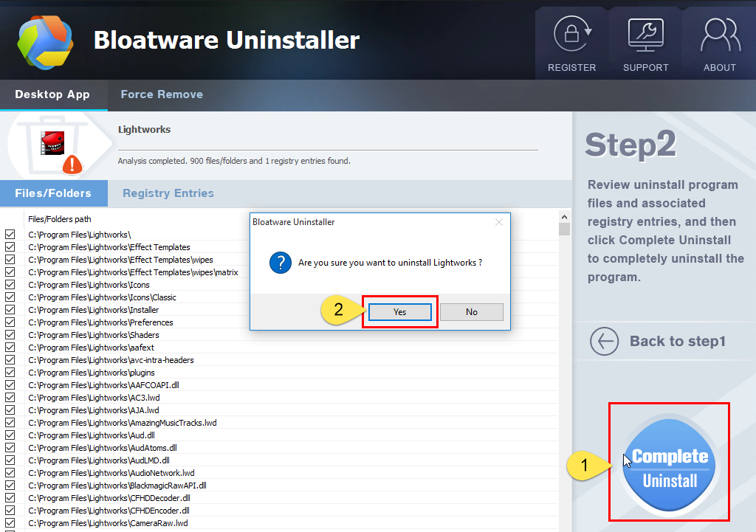Uncheck the AC3.lwd checkbox

click(10, 398)
